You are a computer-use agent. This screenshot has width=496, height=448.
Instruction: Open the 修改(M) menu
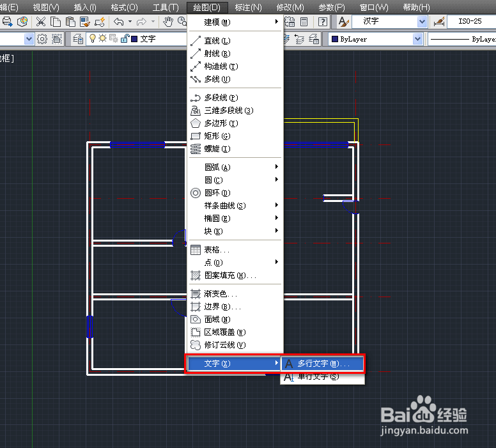[290, 7]
